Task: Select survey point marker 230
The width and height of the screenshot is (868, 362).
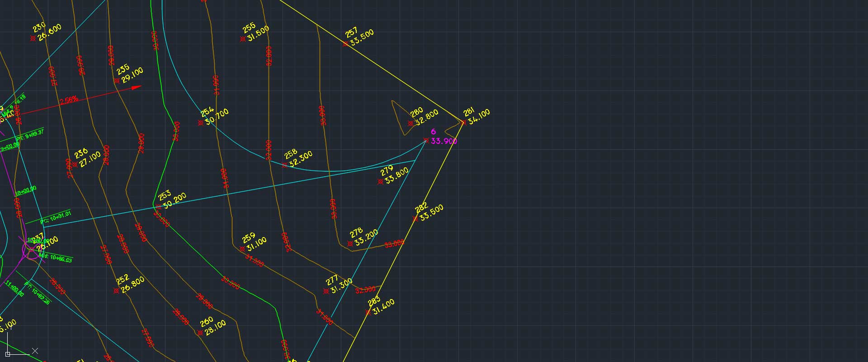Action: pyautogui.click(x=33, y=38)
